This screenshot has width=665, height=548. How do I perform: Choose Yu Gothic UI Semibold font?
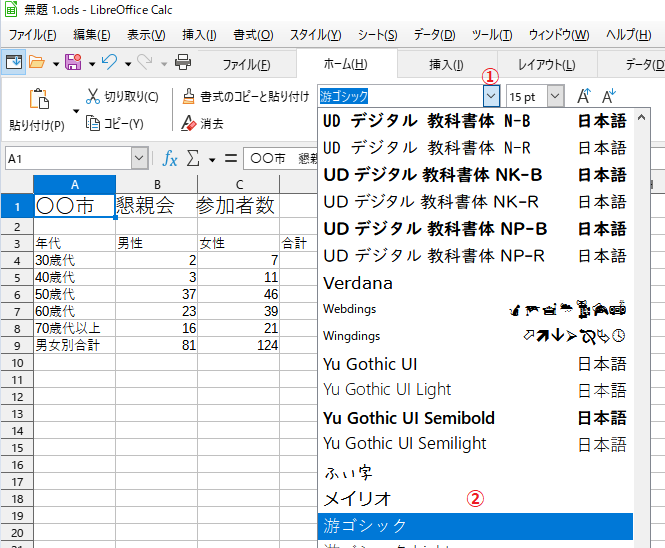(475, 418)
